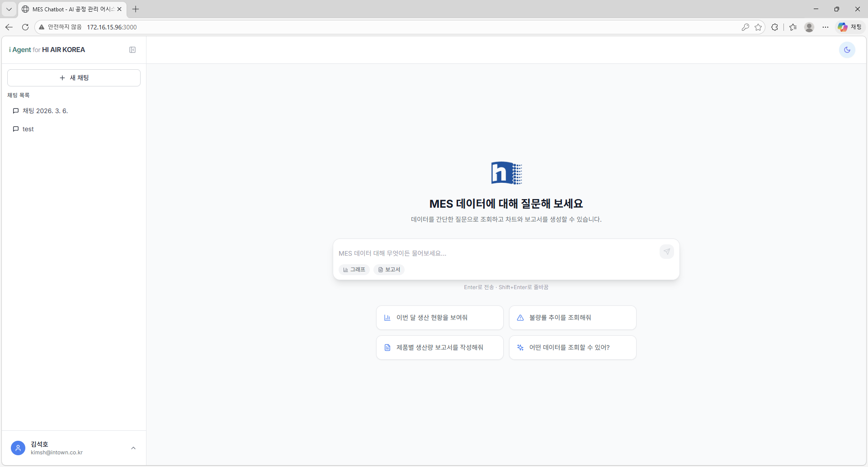Open browser settings three-dot menu

click(x=826, y=27)
